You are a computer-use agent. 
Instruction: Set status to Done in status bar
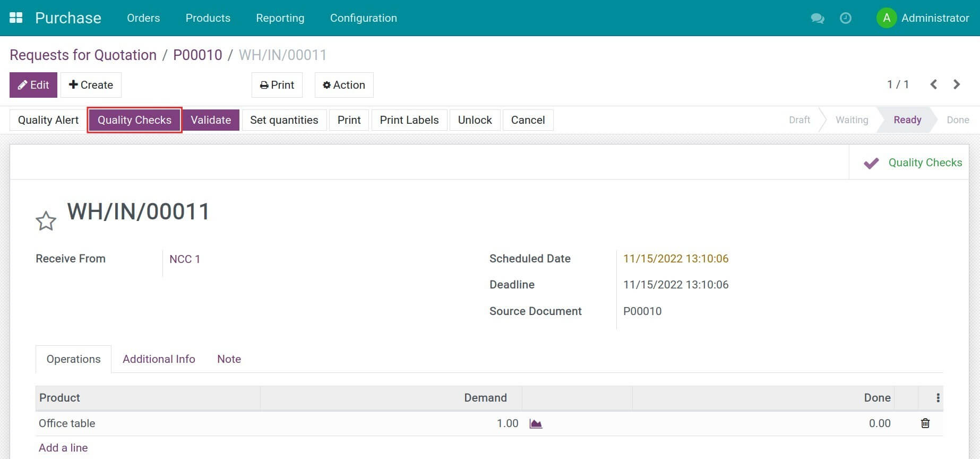coord(957,120)
